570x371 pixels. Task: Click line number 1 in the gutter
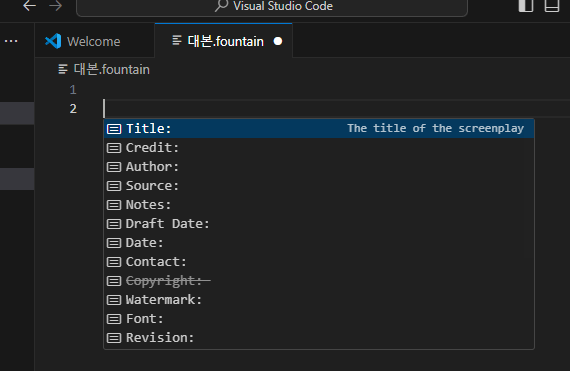pos(73,90)
